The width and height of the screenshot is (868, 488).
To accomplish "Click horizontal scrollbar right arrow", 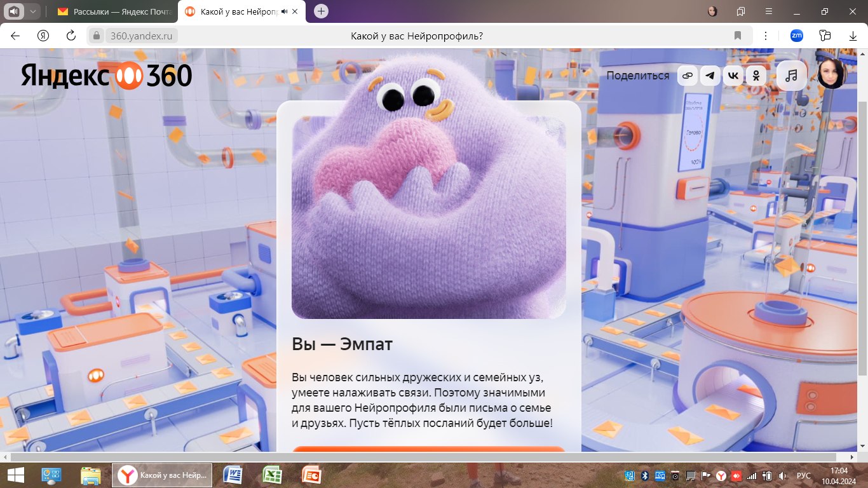I will (851, 457).
